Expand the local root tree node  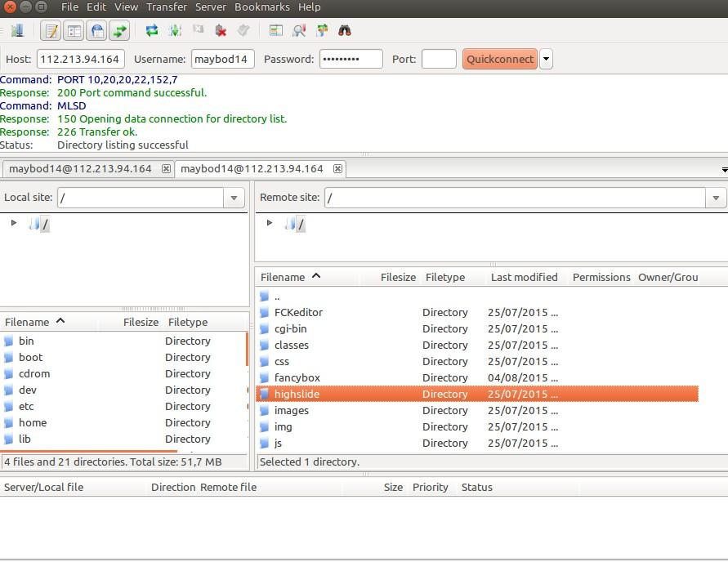pyautogui.click(x=14, y=223)
